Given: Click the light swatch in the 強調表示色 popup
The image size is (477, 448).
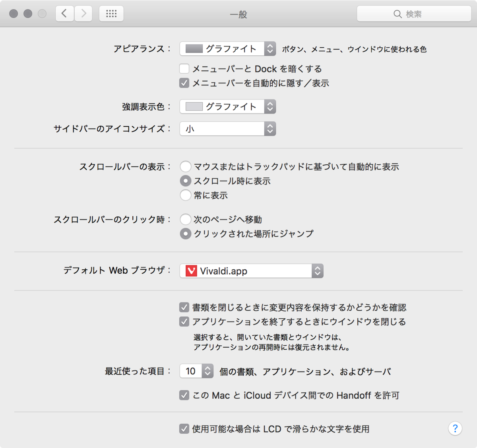Looking at the screenshot, I should tap(194, 107).
